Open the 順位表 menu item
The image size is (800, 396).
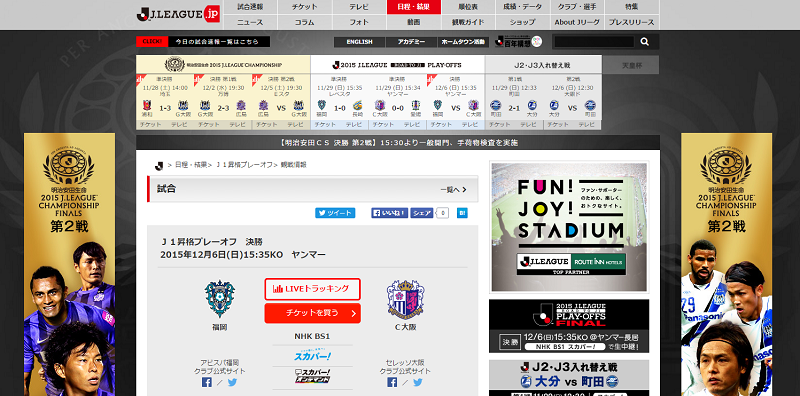point(468,7)
